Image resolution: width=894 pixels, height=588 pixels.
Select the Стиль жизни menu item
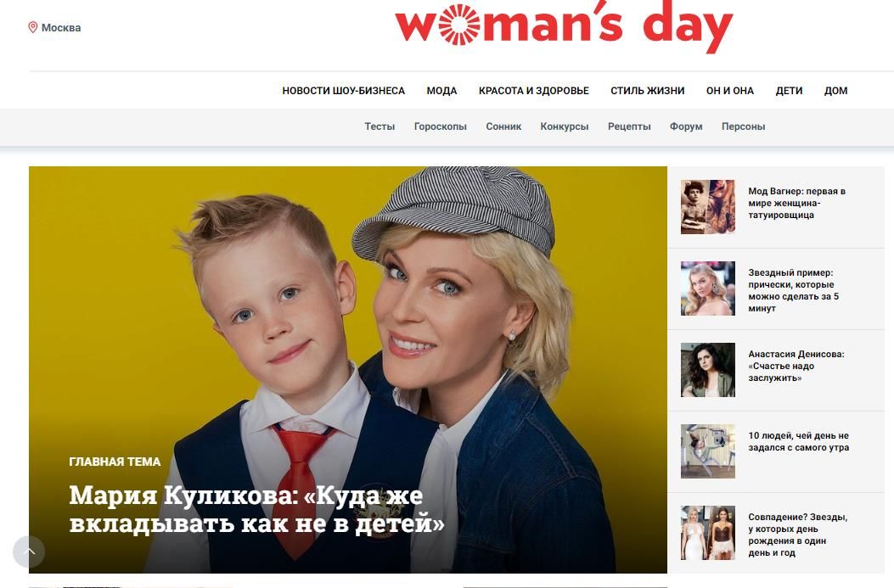coord(647,91)
